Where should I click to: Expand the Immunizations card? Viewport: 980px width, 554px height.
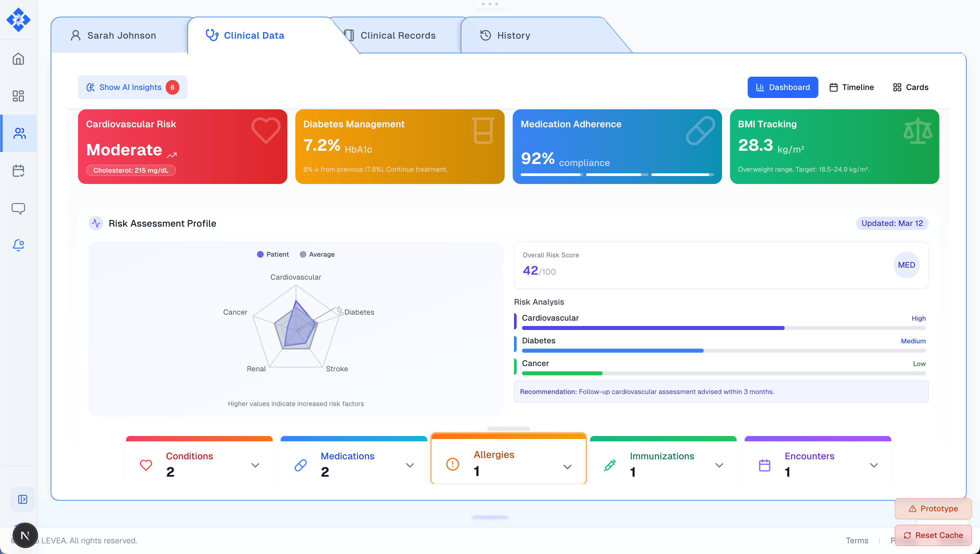(719, 465)
